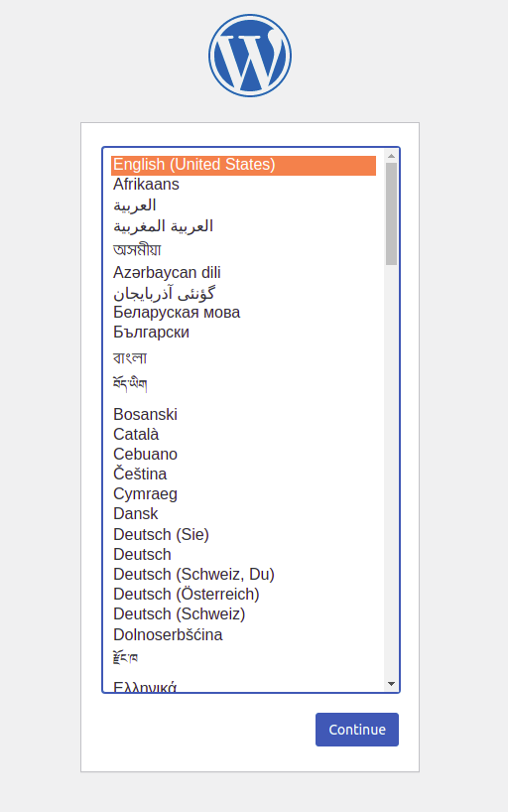The height and width of the screenshot is (812, 508).
Task: Click the scroll up arrow in language list
Action: coord(391,156)
